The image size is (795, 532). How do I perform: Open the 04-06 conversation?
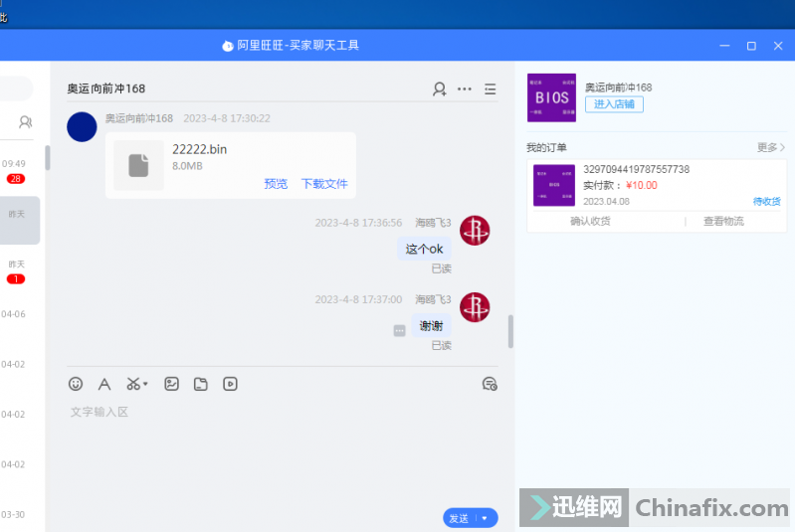coord(20,321)
